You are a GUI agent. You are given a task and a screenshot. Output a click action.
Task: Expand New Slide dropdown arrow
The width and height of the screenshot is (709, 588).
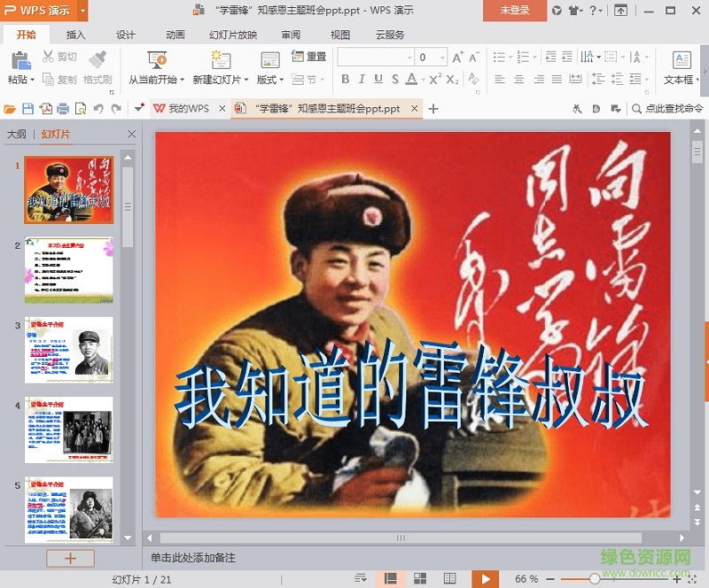(x=246, y=80)
